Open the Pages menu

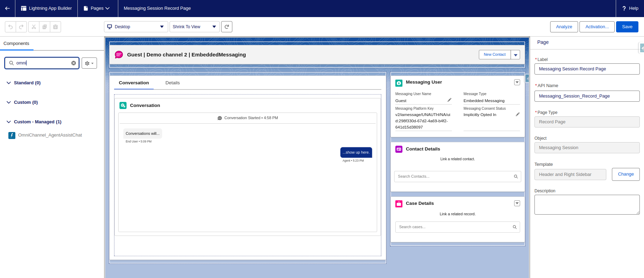coord(97,8)
